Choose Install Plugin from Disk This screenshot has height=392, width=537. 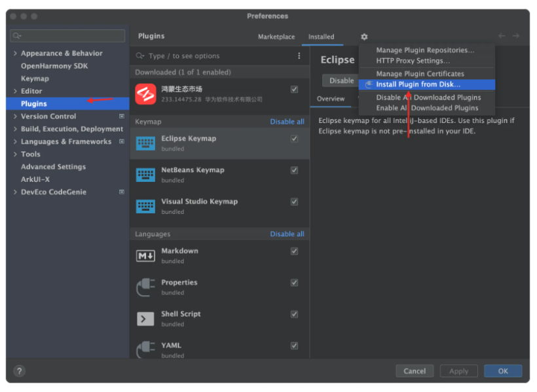pos(427,84)
